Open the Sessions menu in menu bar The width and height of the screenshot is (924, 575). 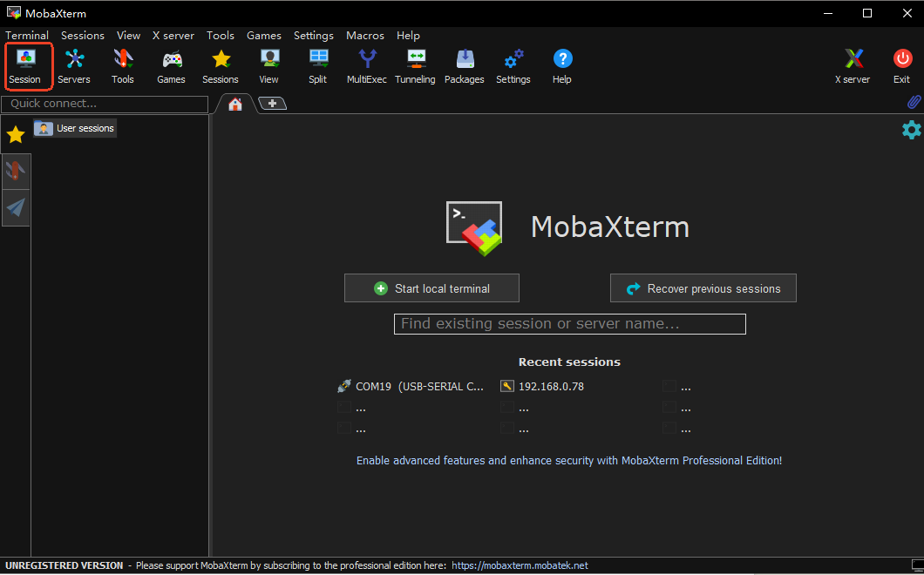(x=83, y=36)
